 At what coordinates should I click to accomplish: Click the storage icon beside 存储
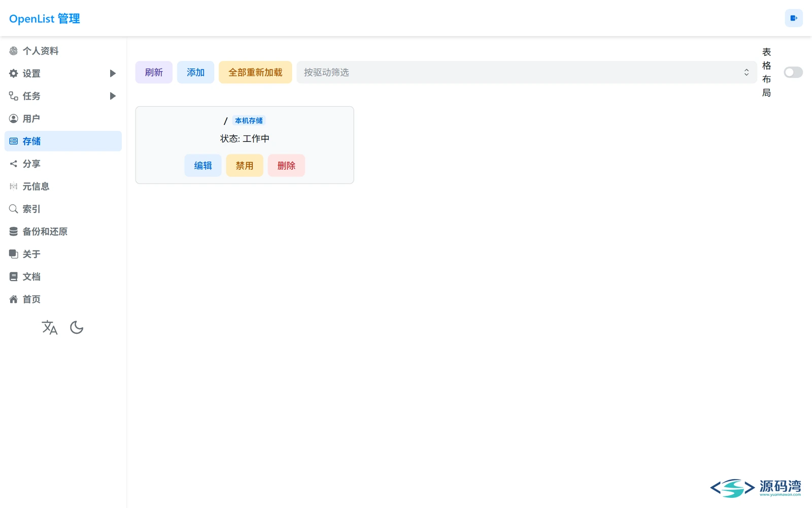[x=14, y=141]
